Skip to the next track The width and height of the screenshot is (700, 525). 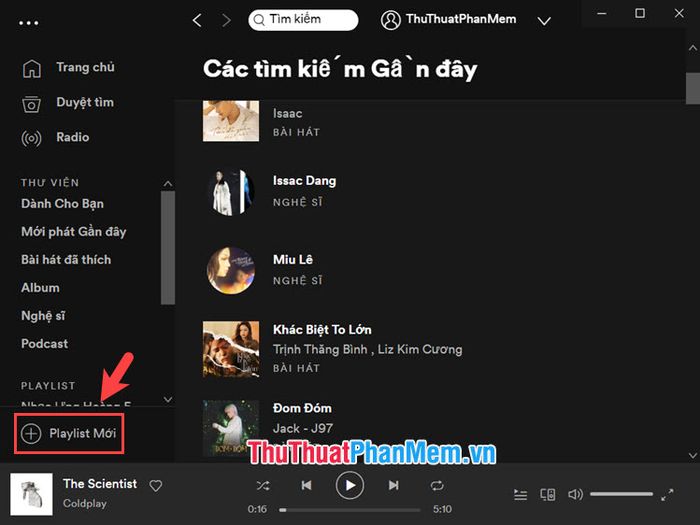(x=393, y=485)
